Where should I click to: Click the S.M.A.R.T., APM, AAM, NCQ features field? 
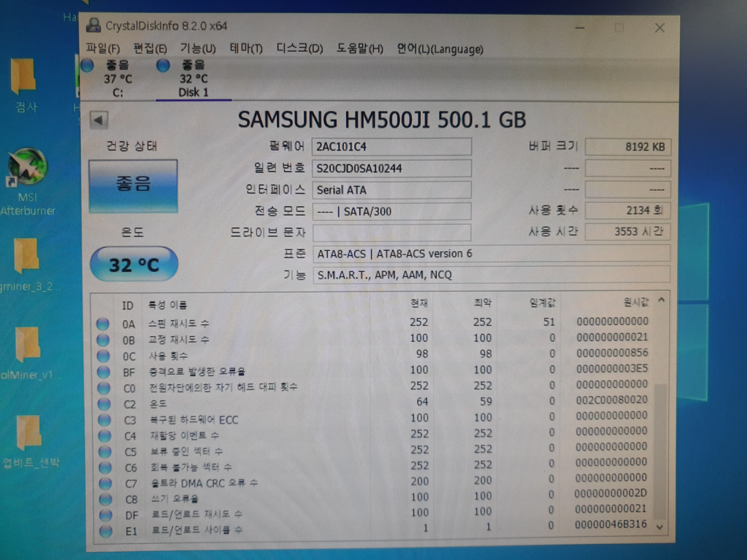491,275
